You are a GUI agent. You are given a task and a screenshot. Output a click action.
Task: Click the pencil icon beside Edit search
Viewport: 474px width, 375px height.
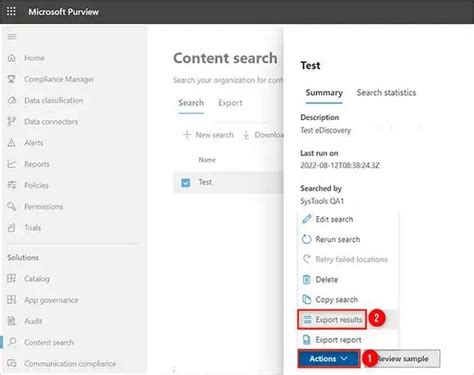pos(306,219)
